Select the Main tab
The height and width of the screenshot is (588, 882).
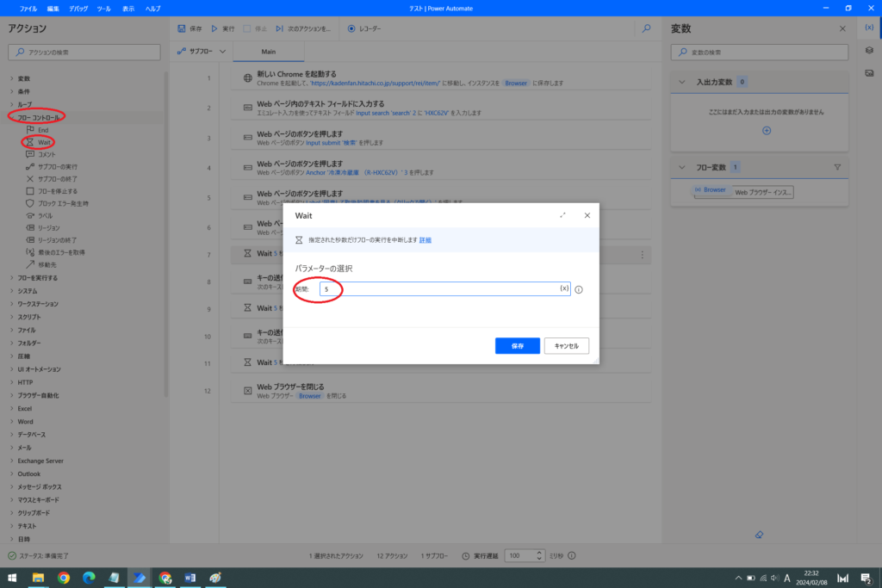(x=267, y=52)
